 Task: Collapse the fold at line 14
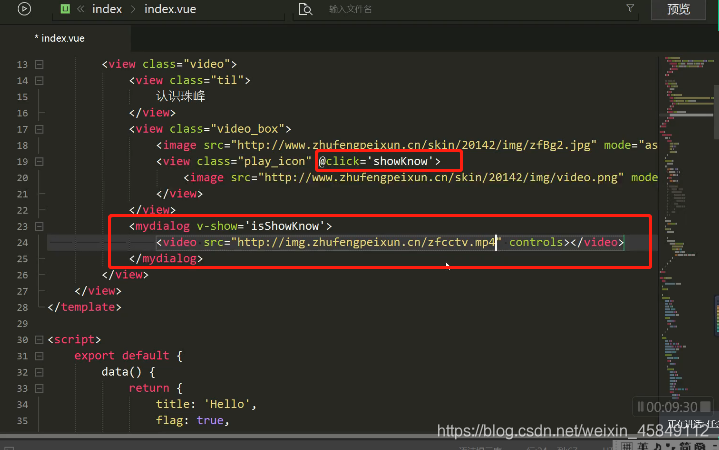point(39,81)
